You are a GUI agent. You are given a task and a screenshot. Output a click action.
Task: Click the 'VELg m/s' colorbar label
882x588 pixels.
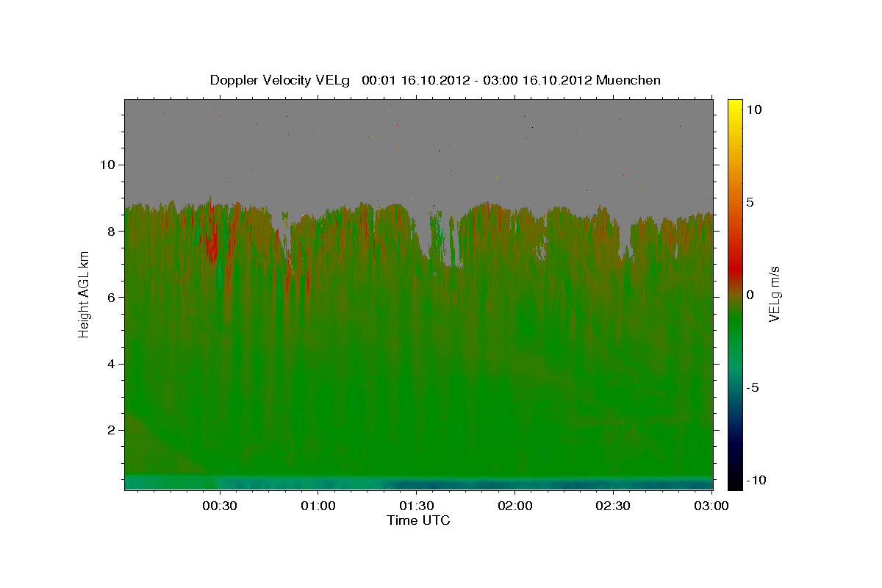coord(774,294)
